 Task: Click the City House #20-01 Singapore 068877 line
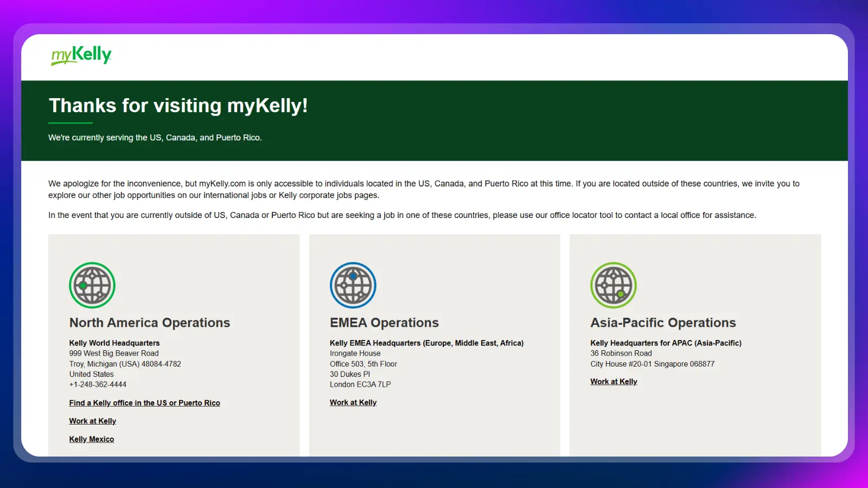[x=653, y=364]
